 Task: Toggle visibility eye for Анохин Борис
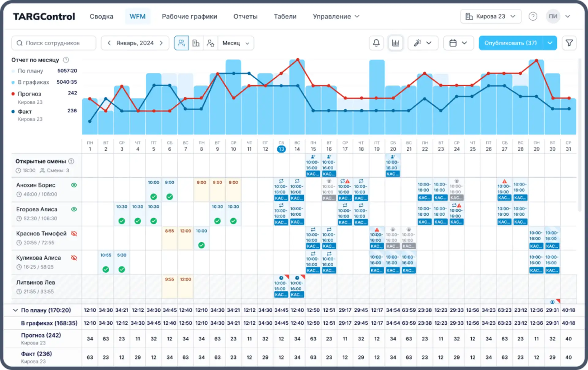[x=74, y=185]
